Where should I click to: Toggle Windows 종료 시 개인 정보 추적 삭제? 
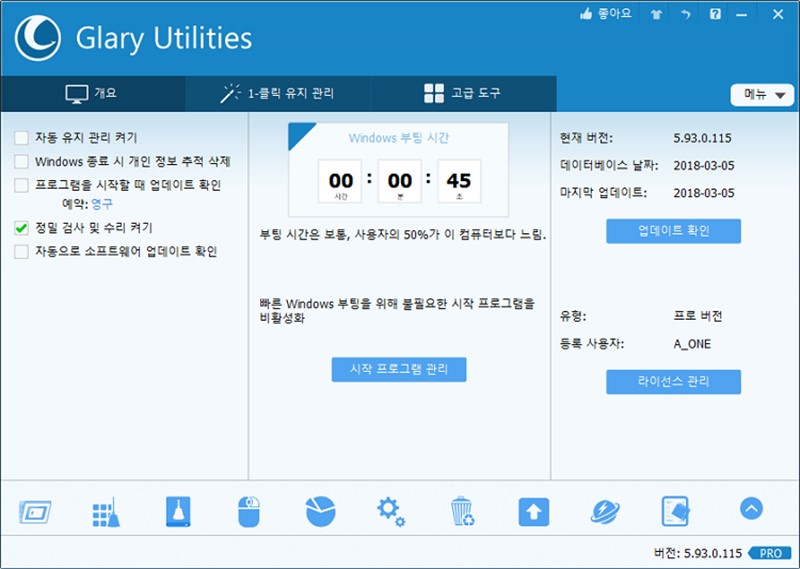point(21,162)
